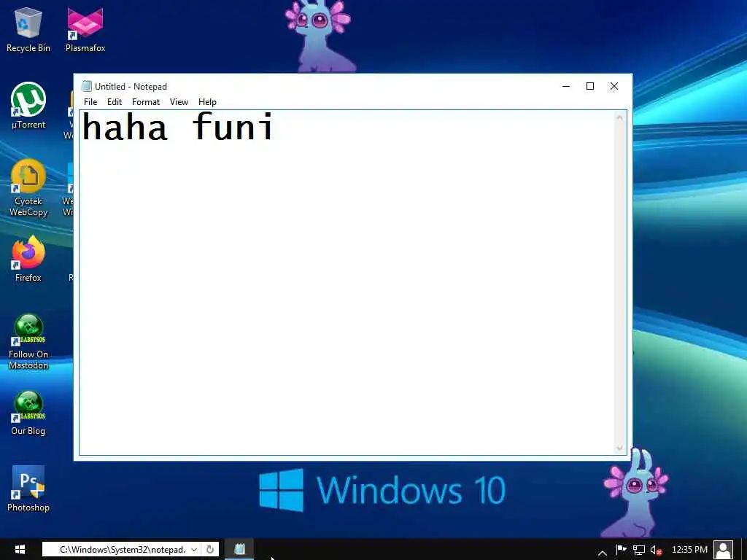Screen dimensions: 747x560
Task: Click the Notepad scrollbar down arrow
Action: 619,448
